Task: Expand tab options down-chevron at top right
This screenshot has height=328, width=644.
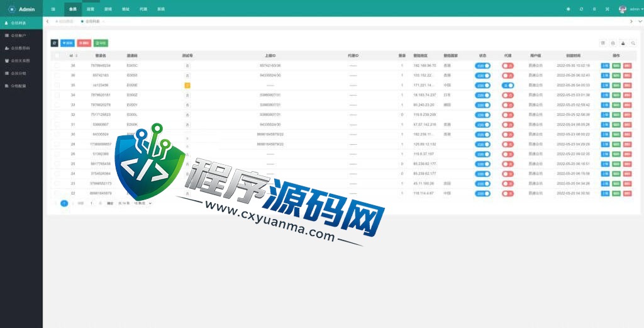Action: [640, 21]
